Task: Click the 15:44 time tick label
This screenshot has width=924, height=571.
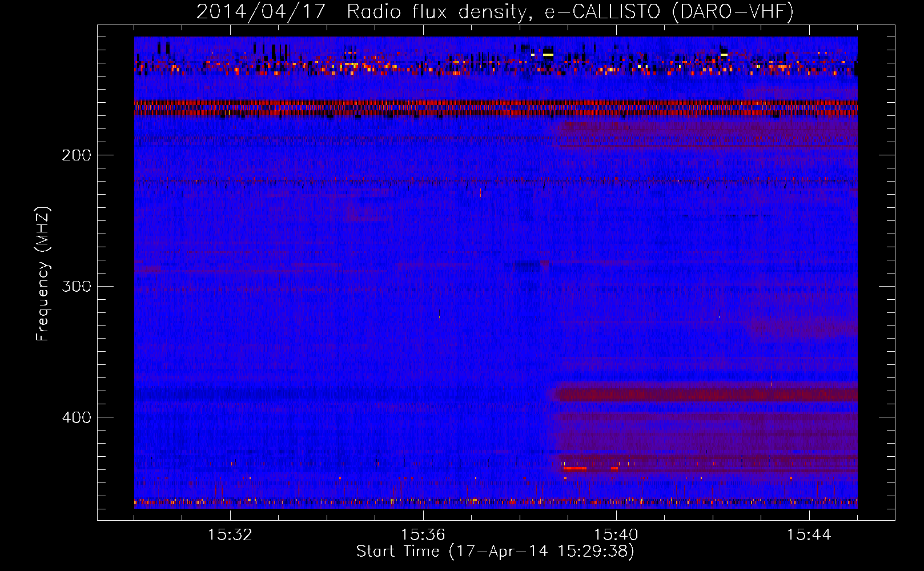Action: coord(809,535)
